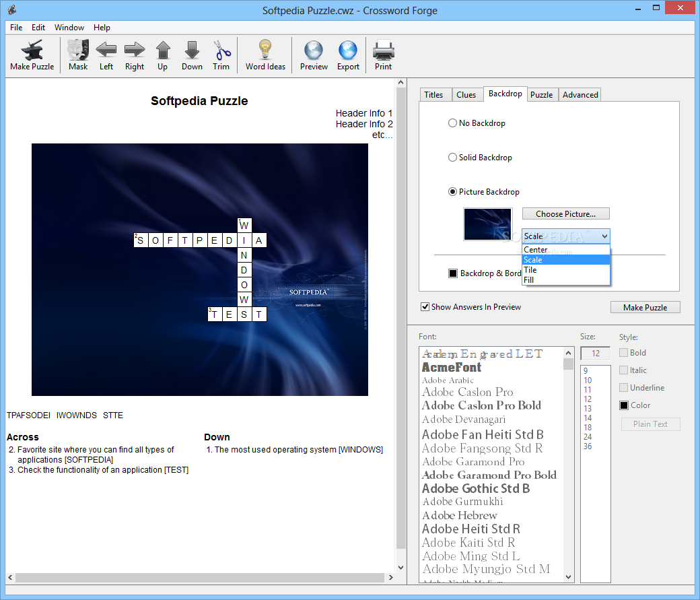
Task: Choose Scale in the open dropdown list
Action: pyautogui.click(x=565, y=259)
